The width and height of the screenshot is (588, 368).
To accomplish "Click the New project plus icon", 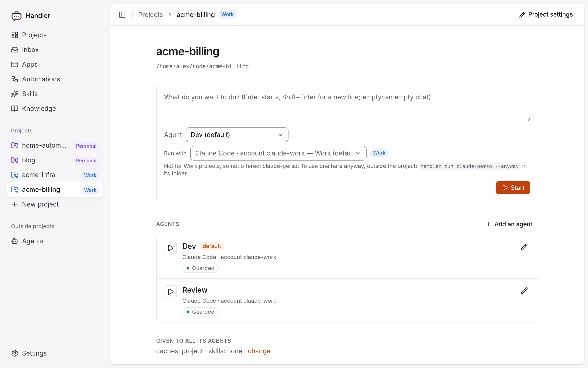I will (x=14, y=204).
